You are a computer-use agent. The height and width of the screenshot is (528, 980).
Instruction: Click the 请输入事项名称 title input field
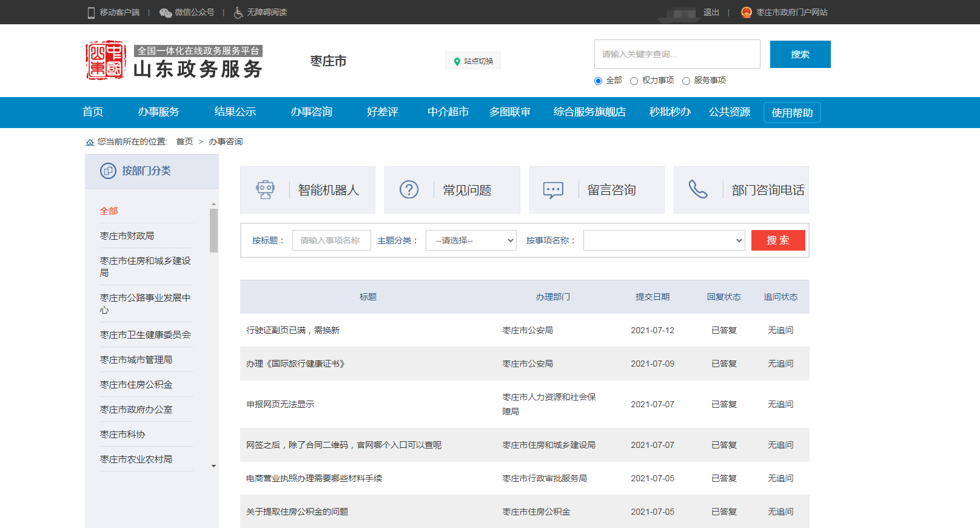(331, 240)
